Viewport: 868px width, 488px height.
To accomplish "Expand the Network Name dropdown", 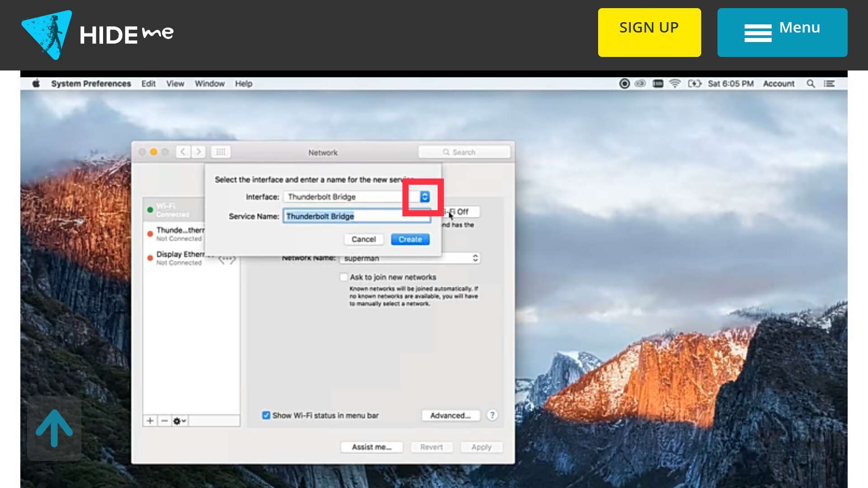I will [475, 258].
